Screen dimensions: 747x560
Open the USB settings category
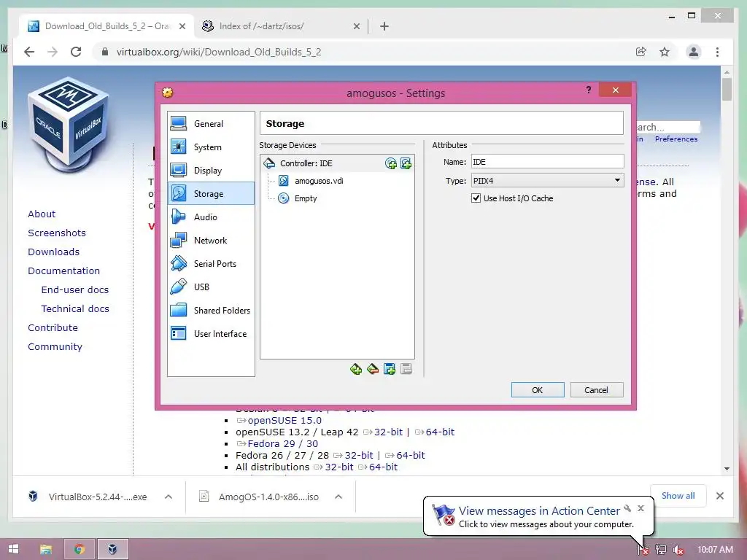point(211,287)
